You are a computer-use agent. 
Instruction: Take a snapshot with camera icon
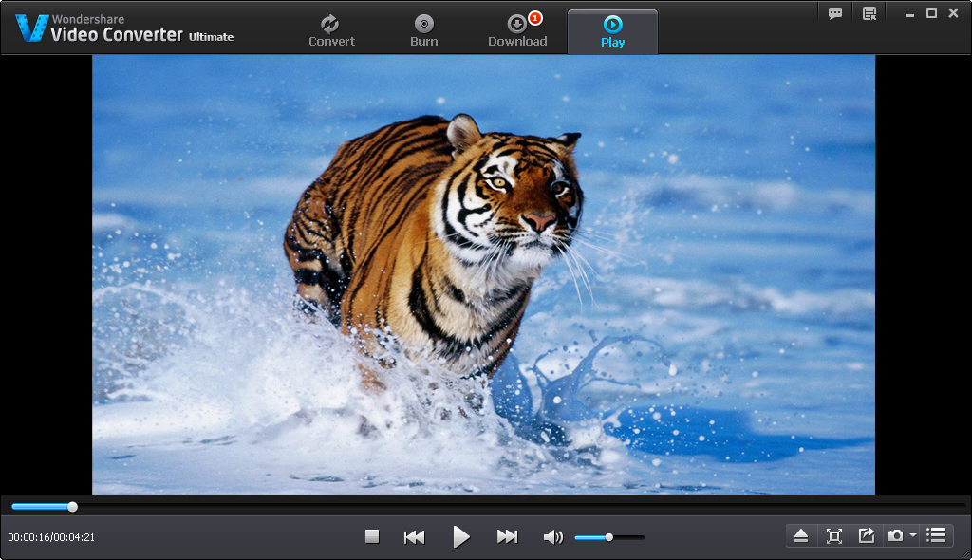pyautogui.click(x=894, y=536)
